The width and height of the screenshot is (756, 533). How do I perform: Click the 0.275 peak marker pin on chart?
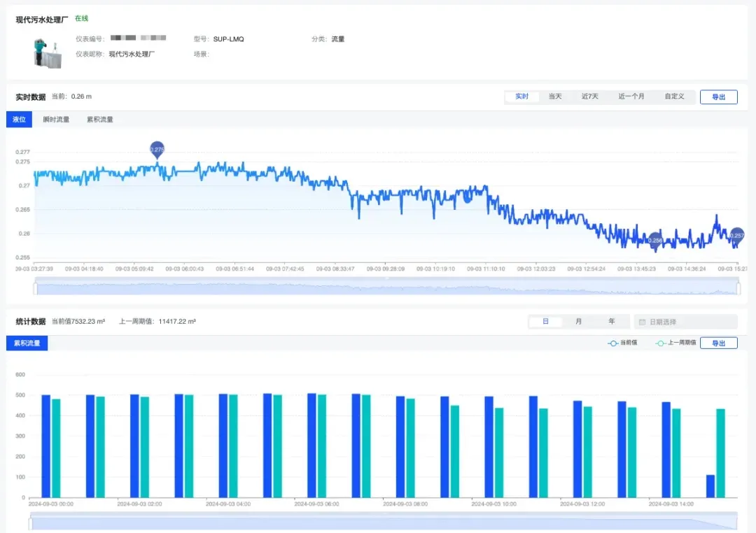tap(157, 149)
